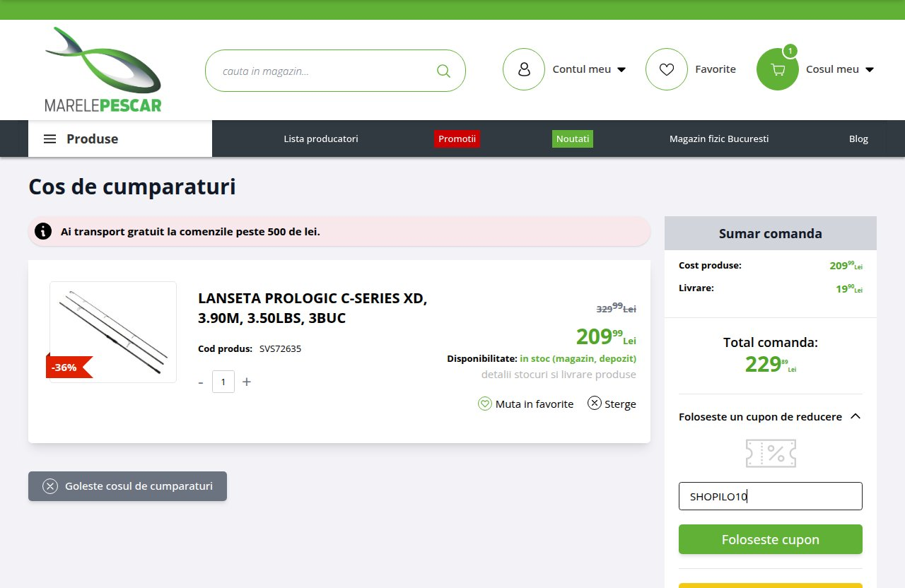Increase product quantity with plus
Viewport: 905px width, 588px height.
247,382
